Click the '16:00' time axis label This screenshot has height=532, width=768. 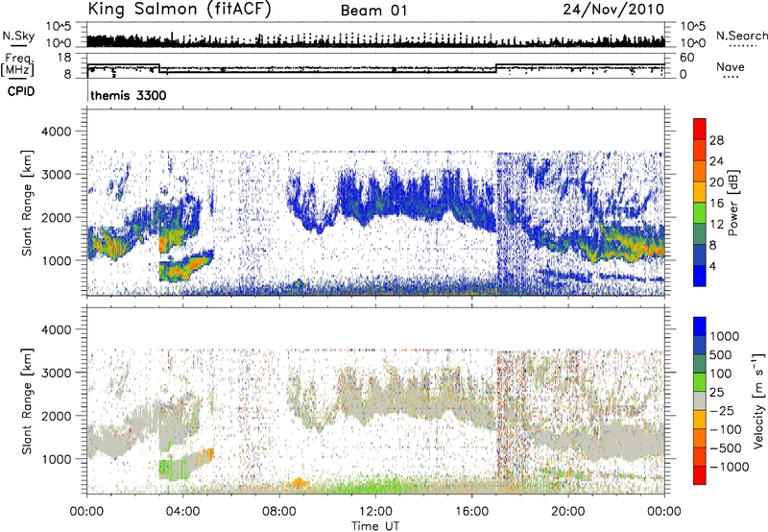coord(471,512)
